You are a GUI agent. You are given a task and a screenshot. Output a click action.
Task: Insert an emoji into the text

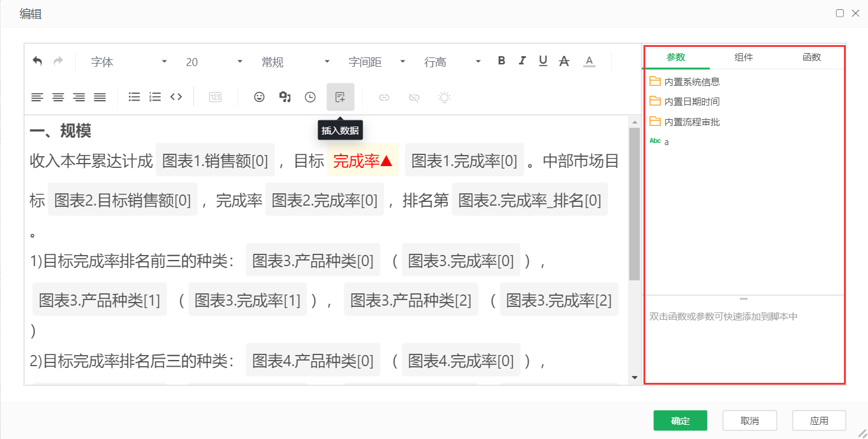click(x=258, y=97)
